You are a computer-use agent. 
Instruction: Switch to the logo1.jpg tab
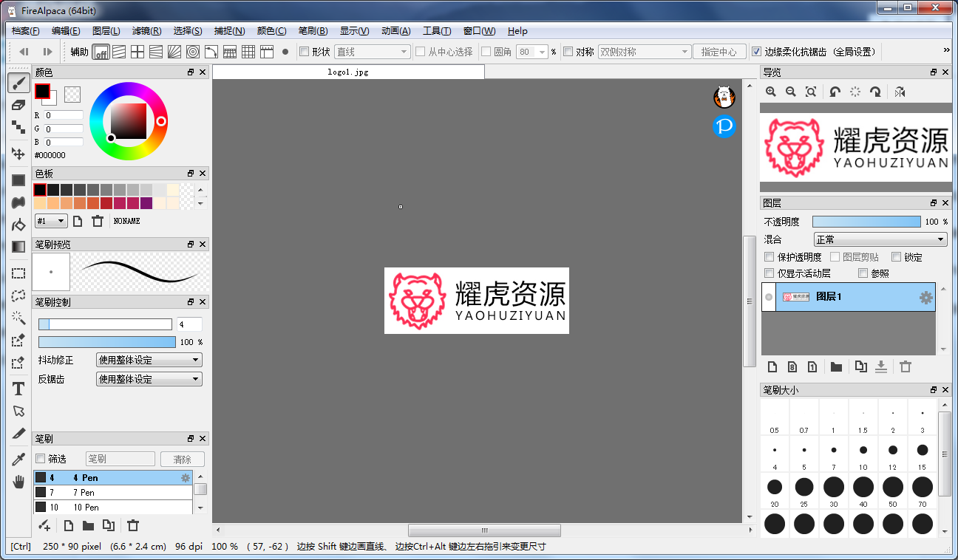pyautogui.click(x=348, y=72)
